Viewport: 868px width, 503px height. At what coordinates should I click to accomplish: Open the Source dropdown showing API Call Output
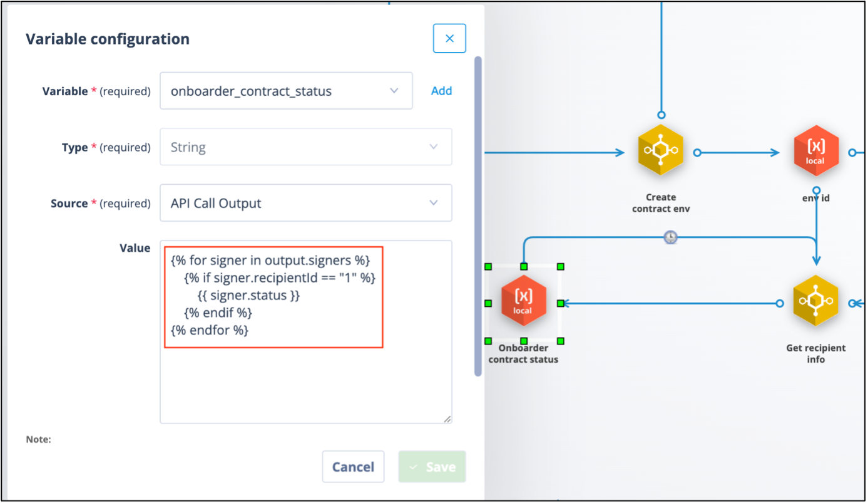(x=306, y=203)
